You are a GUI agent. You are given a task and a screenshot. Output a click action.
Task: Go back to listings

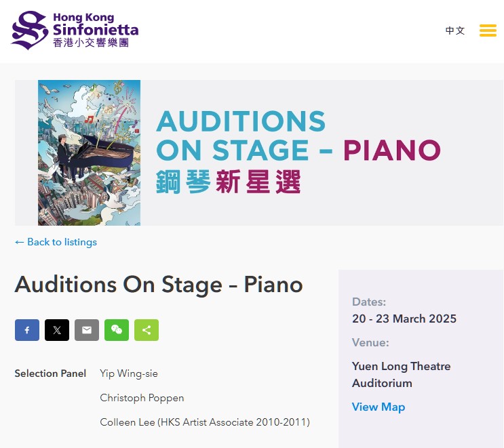(x=56, y=242)
